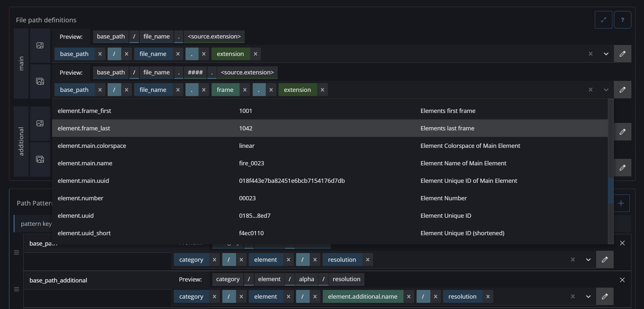Click the image sequence icon in additional section
644x309 pixels.
(x=40, y=159)
